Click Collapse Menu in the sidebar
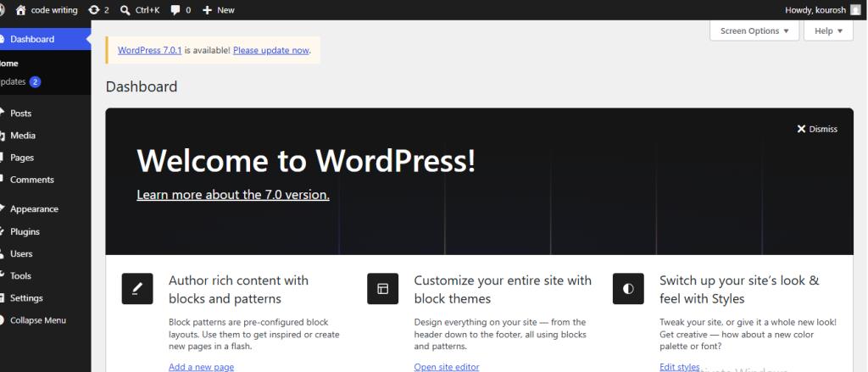Screen dimensions: 868x372 point(46,320)
